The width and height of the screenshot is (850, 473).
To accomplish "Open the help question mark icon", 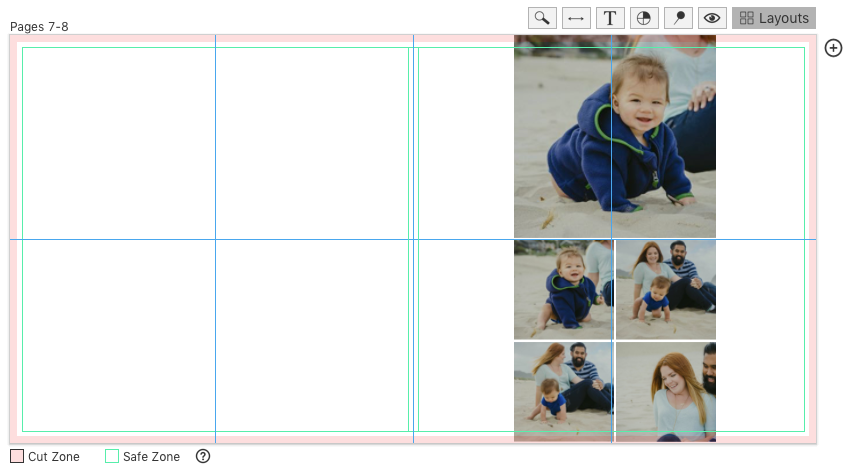I will tap(203, 456).
